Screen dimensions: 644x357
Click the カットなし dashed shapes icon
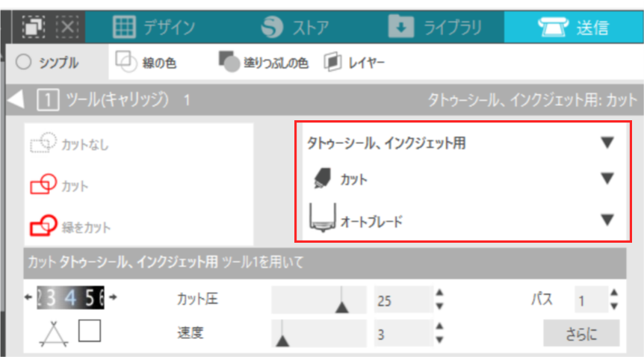coord(43,143)
